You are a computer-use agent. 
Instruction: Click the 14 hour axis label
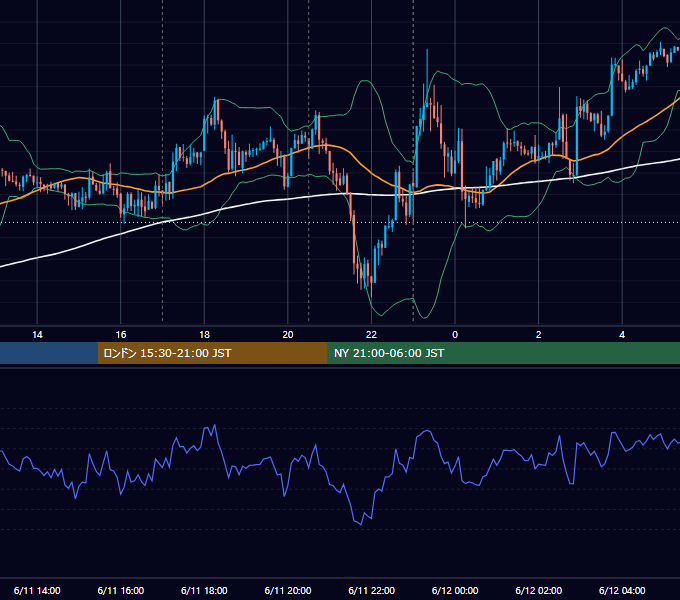pyautogui.click(x=37, y=335)
